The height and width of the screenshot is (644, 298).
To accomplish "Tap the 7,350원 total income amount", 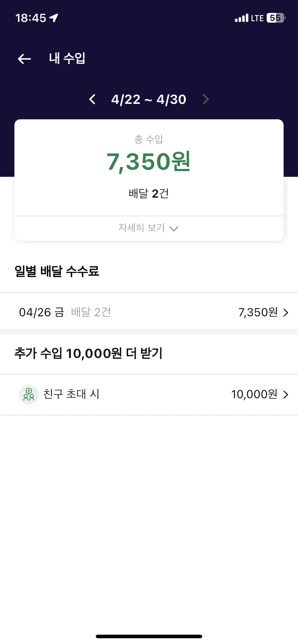I will pyautogui.click(x=149, y=162).
